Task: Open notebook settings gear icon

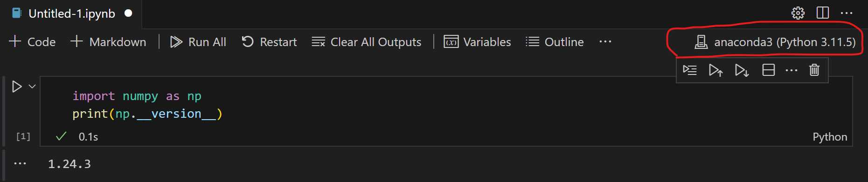Action: click(x=798, y=13)
